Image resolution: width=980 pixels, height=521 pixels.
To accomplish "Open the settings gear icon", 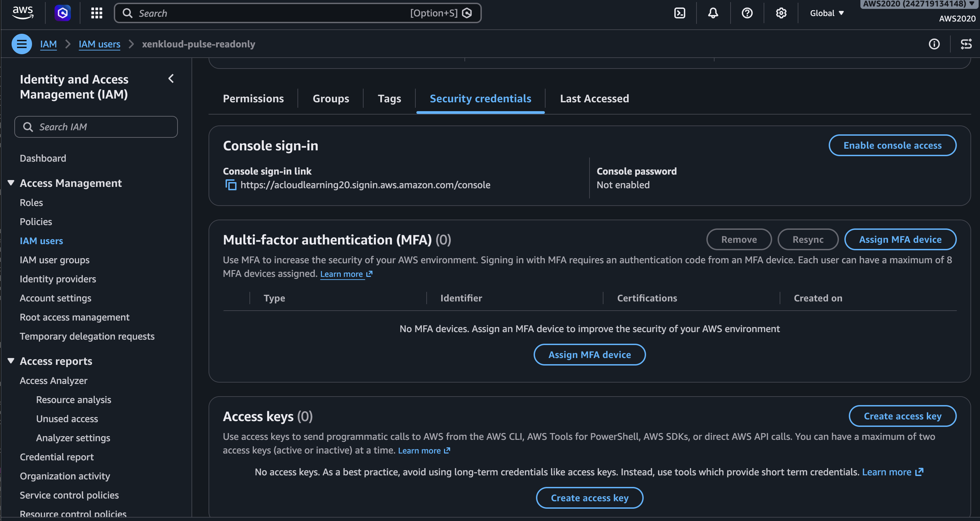I will 781,13.
